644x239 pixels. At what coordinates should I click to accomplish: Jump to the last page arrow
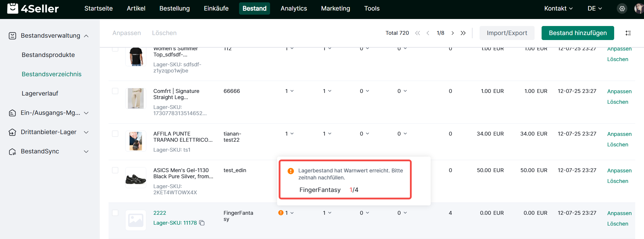tap(463, 33)
